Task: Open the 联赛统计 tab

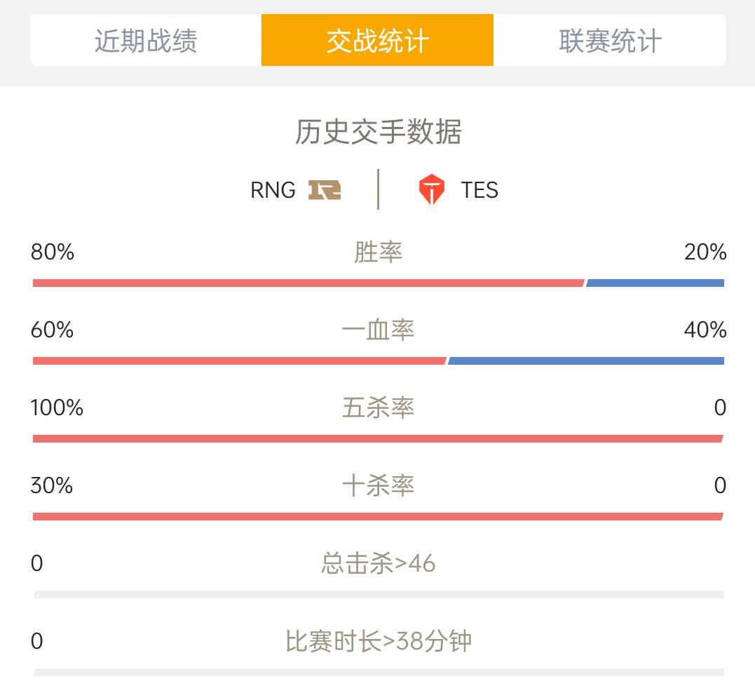Action: (610, 40)
